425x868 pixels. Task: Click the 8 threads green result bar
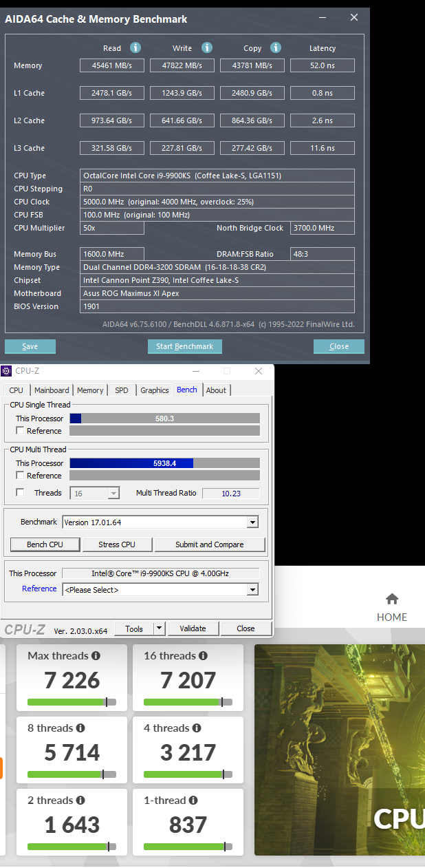(72, 774)
